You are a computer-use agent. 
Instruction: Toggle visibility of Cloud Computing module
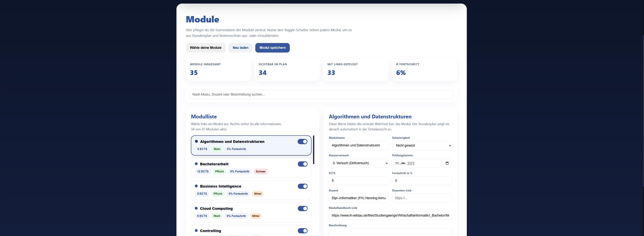[x=303, y=209]
